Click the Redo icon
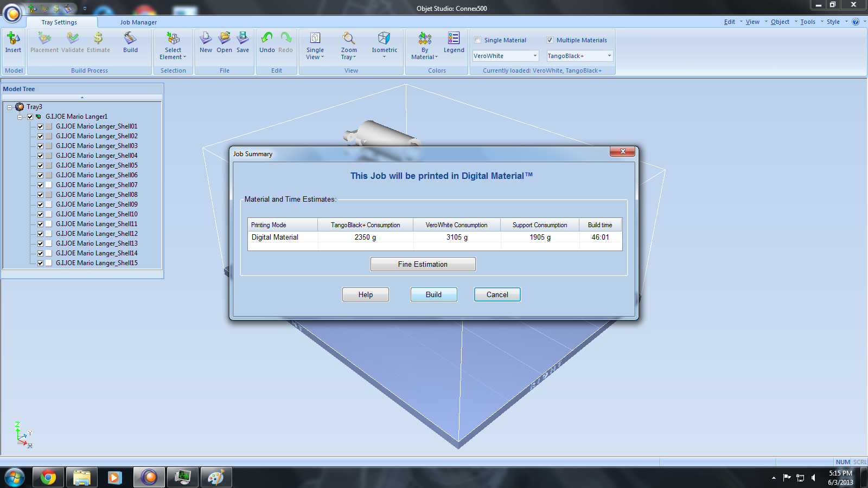This screenshot has width=868, height=488. point(286,38)
